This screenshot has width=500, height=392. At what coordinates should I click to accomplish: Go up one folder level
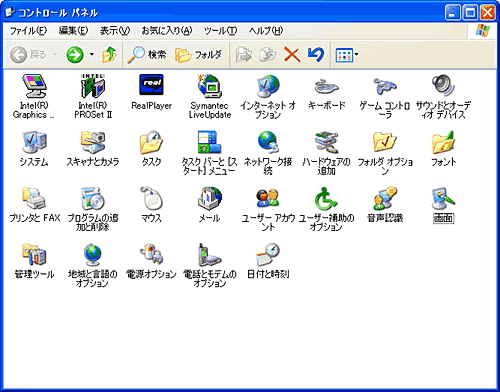(x=109, y=55)
